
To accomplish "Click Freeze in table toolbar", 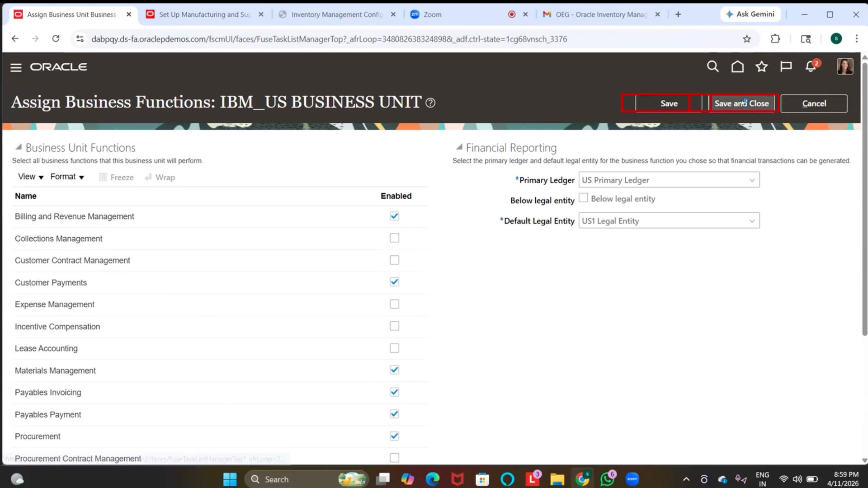I will [117, 177].
